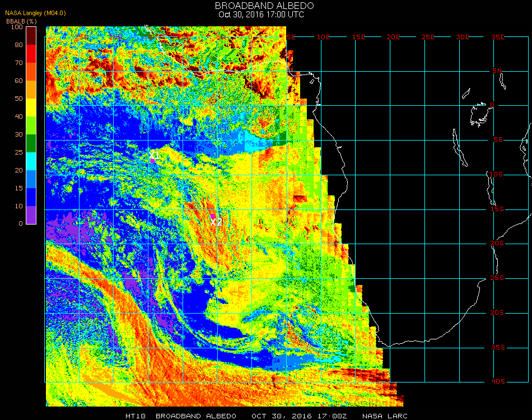Click the "40S" latitude label

[498, 382]
